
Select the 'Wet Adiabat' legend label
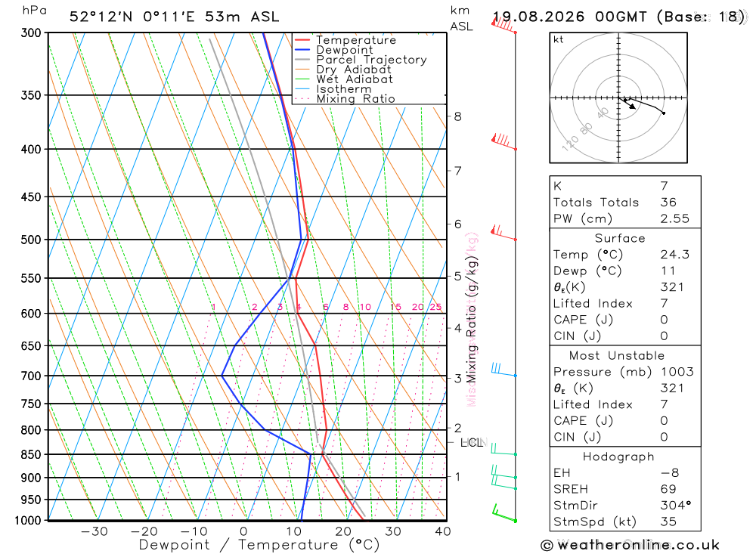[x=355, y=79]
